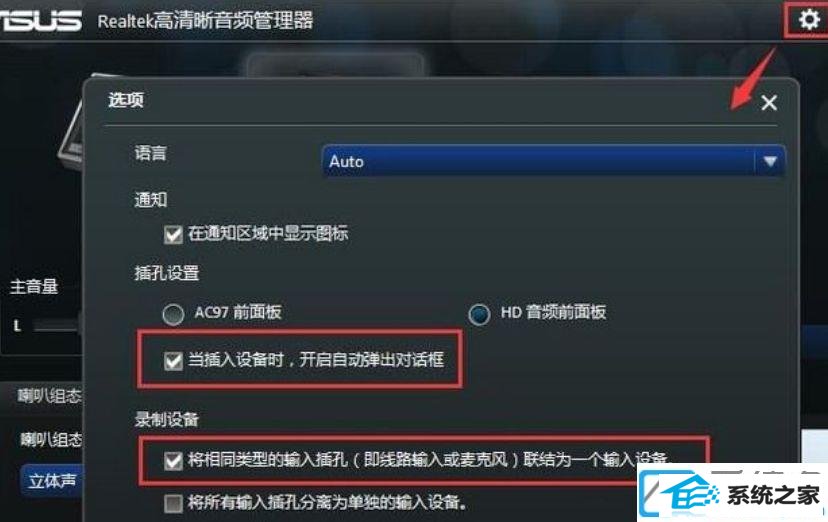Click the 主音量 label
Viewport: 828px width, 522px height.
[34, 287]
